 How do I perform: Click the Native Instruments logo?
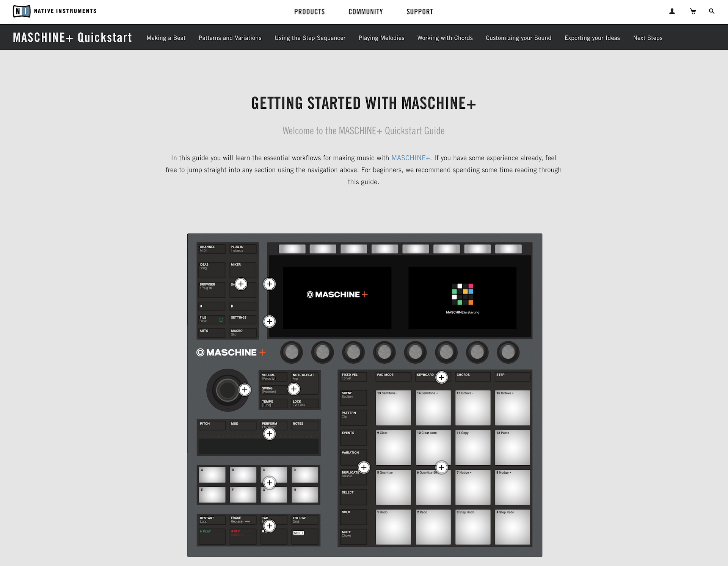click(x=55, y=11)
